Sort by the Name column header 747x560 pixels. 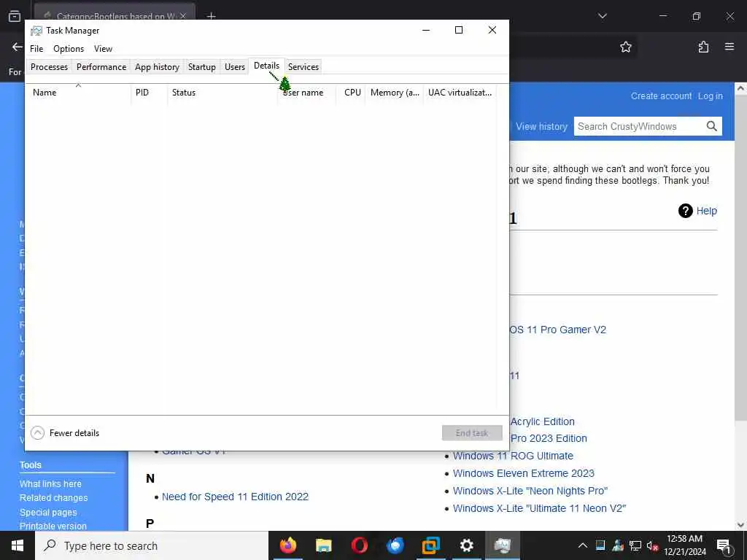[78, 93]
